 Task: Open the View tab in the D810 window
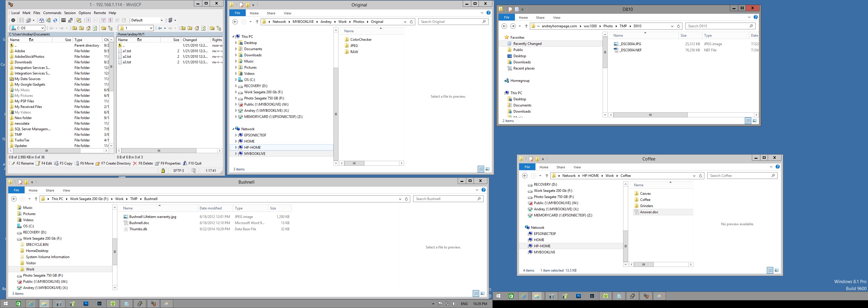tap(557, 18)
